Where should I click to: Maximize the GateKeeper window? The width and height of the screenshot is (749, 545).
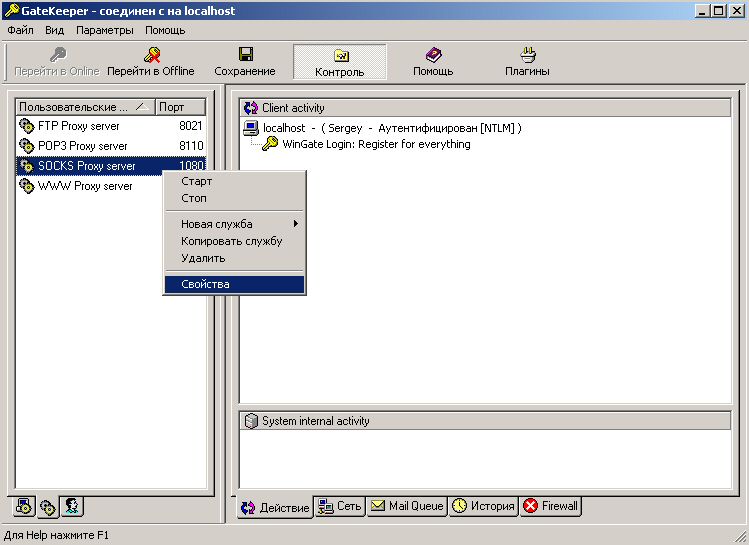717,11
